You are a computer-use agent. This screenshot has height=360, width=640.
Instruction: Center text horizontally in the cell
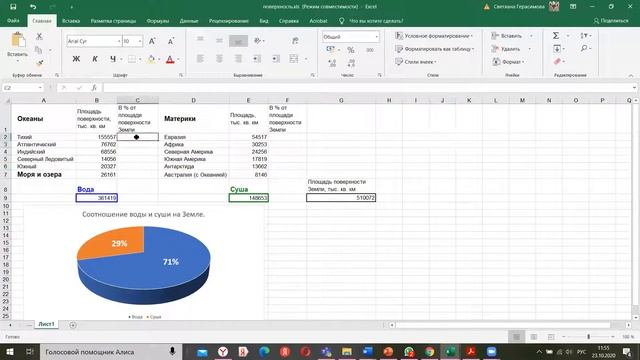click(x=219, y=59)
